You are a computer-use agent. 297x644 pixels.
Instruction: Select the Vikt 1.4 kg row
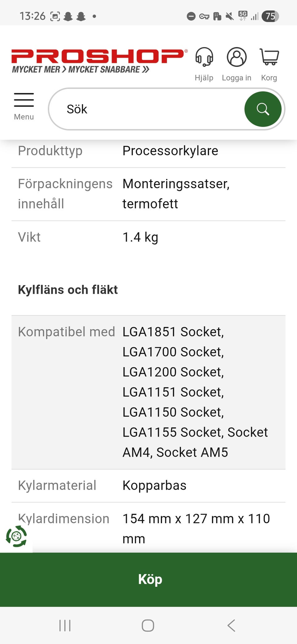coord(148,237)
